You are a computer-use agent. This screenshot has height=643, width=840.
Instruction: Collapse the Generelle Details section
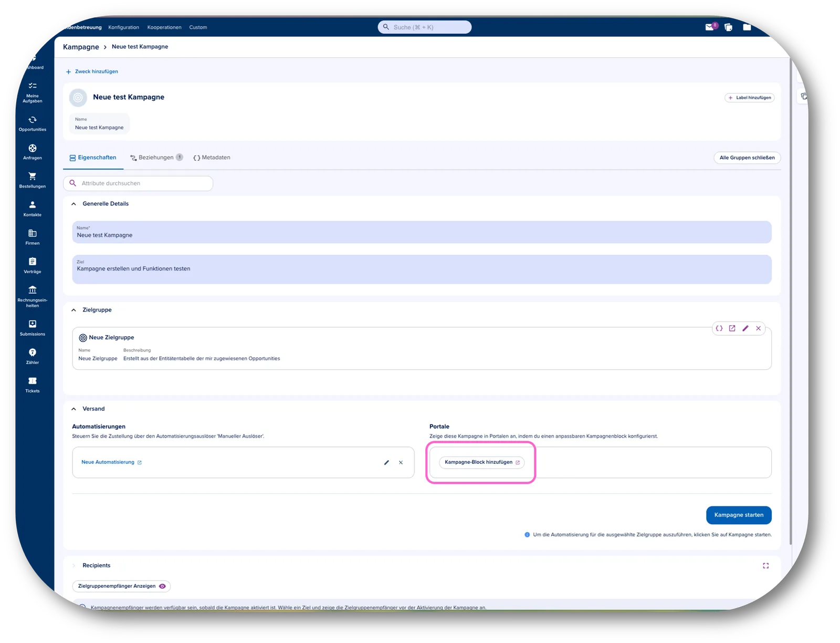[74, 204]
